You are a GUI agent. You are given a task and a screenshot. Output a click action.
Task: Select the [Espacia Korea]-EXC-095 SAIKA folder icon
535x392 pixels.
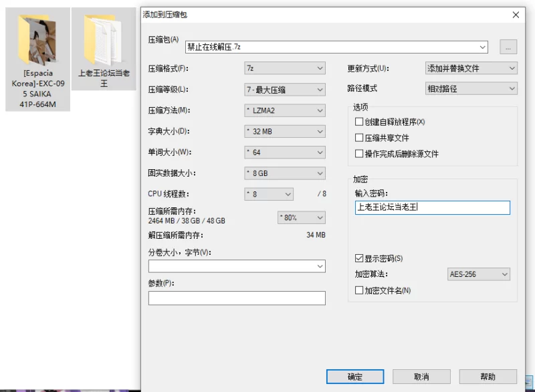click(37, 40)
